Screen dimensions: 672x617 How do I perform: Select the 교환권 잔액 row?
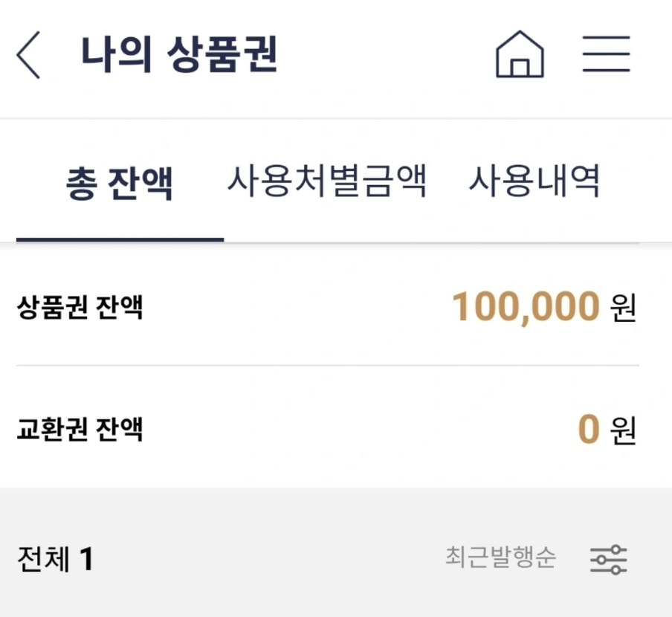tap(328, 429)
